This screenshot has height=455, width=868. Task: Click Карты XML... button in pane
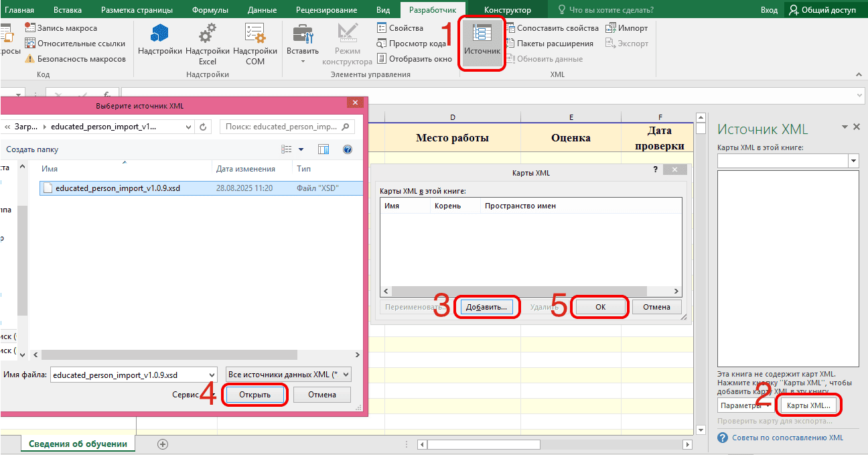[808, 405]
